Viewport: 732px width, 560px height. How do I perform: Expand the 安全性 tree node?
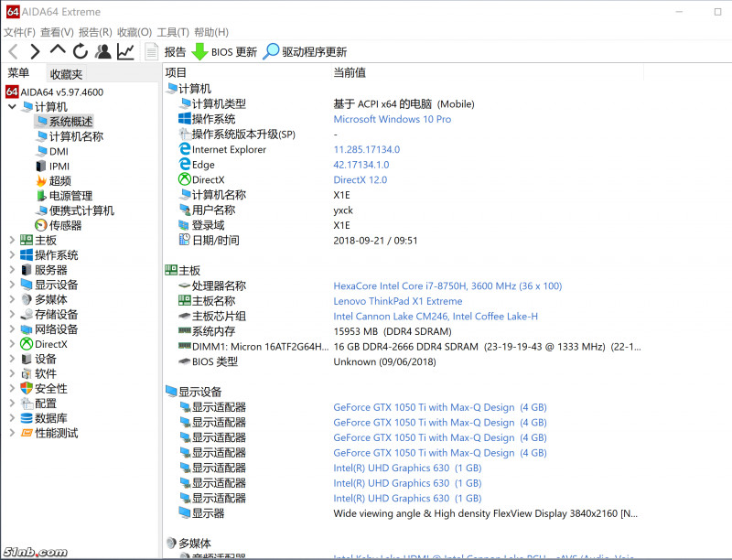[12, 389]
